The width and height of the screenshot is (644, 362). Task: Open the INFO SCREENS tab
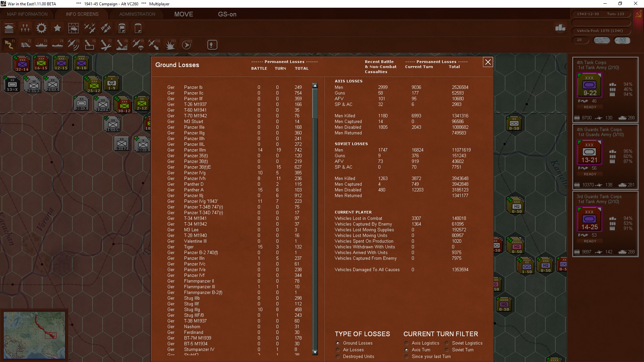[x=82, y=14]
